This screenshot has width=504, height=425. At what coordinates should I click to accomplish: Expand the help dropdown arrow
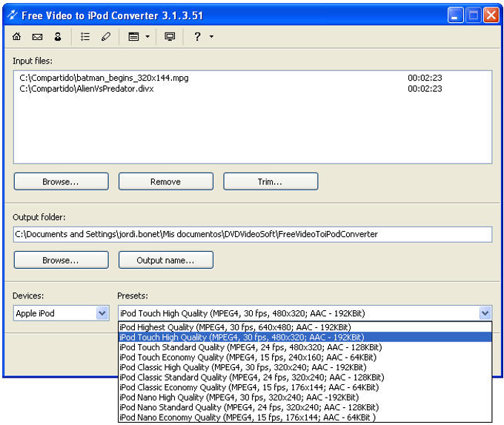pyautogui.click(x=211, y=36)
